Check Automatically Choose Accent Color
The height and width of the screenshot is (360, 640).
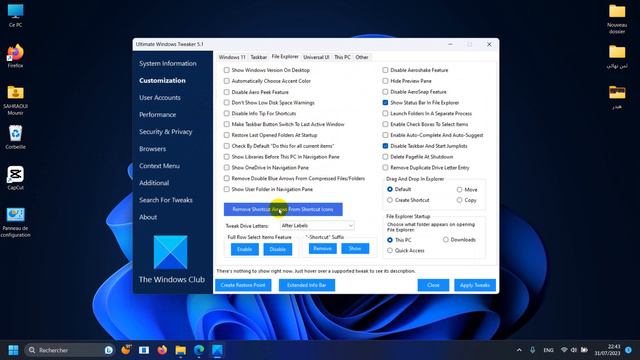point(227,81)
